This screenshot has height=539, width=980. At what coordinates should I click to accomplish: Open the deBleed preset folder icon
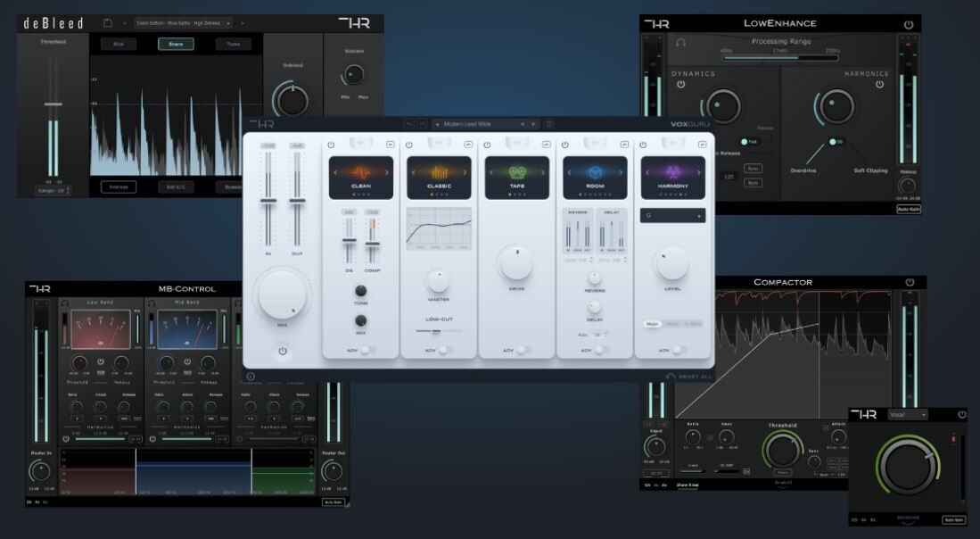pyautogui.click(x=108, y=22)
